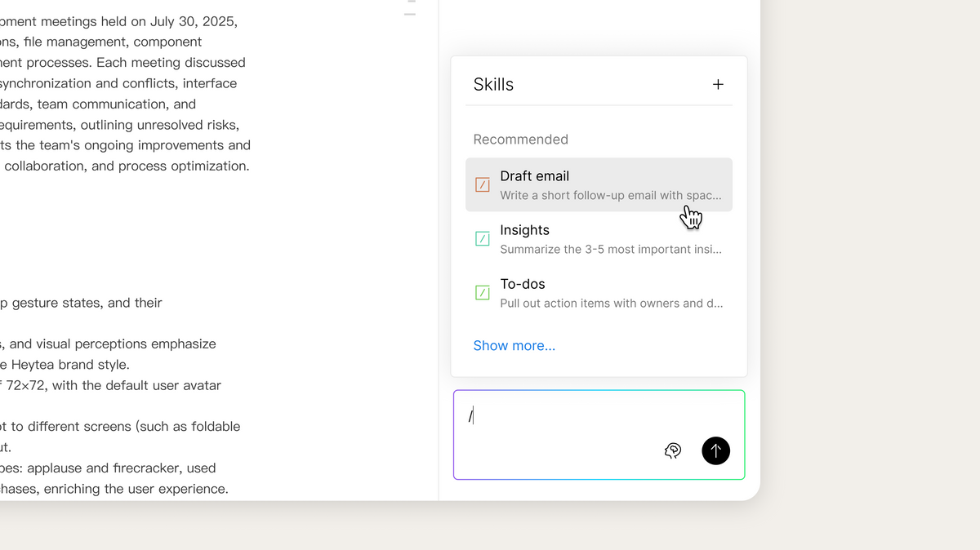Click the 'Pull out action items' description
The height and width of the screenshot is (550, 980).
pyautogui.click(x=611, y=304)
